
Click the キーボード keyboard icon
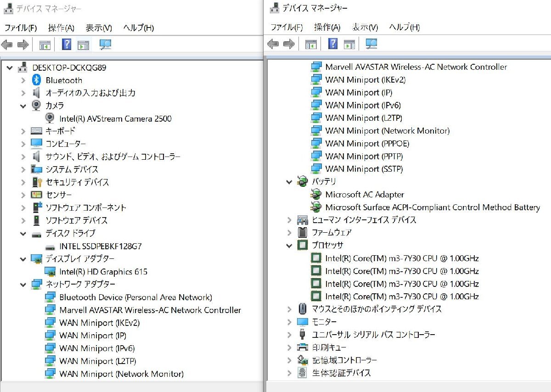37,131
